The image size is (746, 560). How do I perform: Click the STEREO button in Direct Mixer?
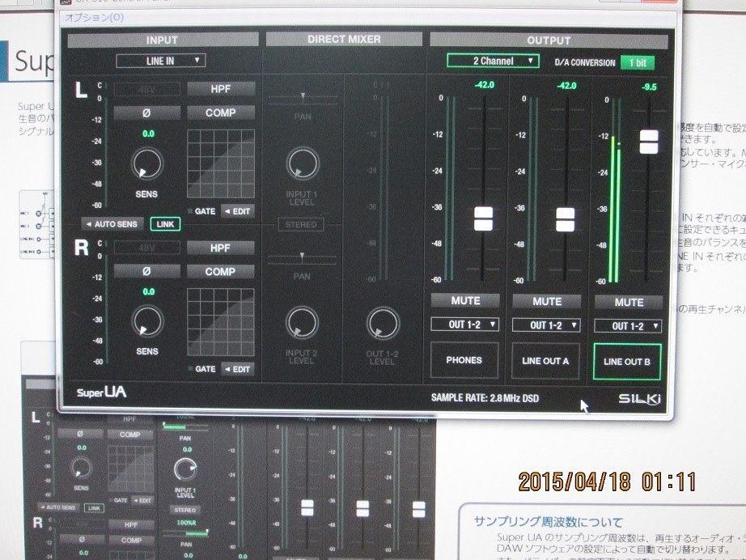(301, 225)
